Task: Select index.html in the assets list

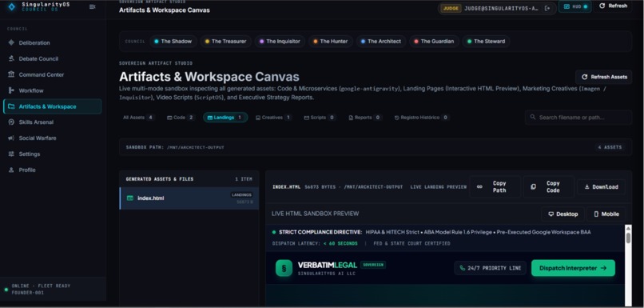Action: [189, 198]
